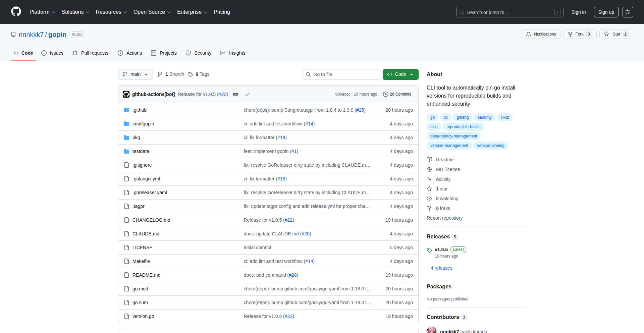Expand the green Code dropdown
This screenshot has width=644, height=333.
point(400,74)
